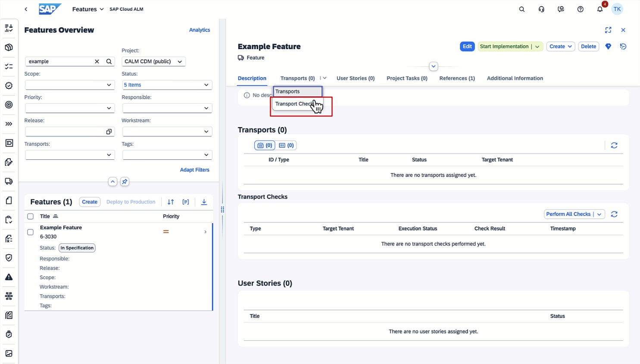Click the blue Edit button

[467, 47]
